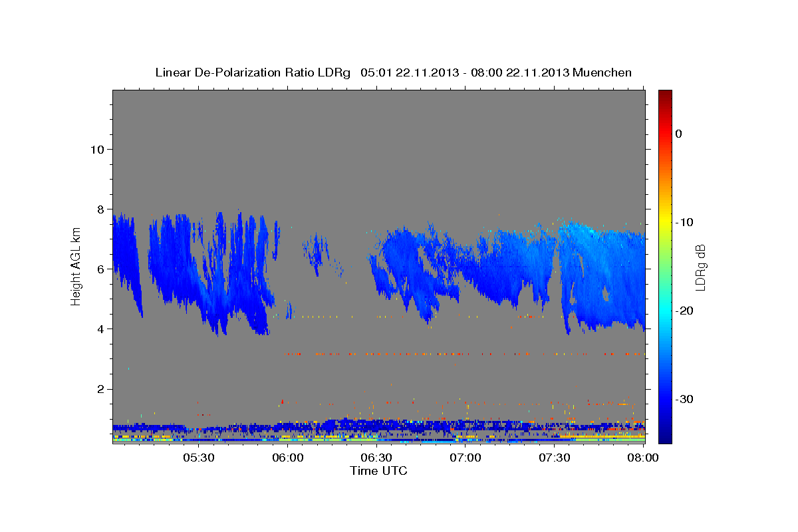Click the '06:30' time tick label

coord(376,458)
